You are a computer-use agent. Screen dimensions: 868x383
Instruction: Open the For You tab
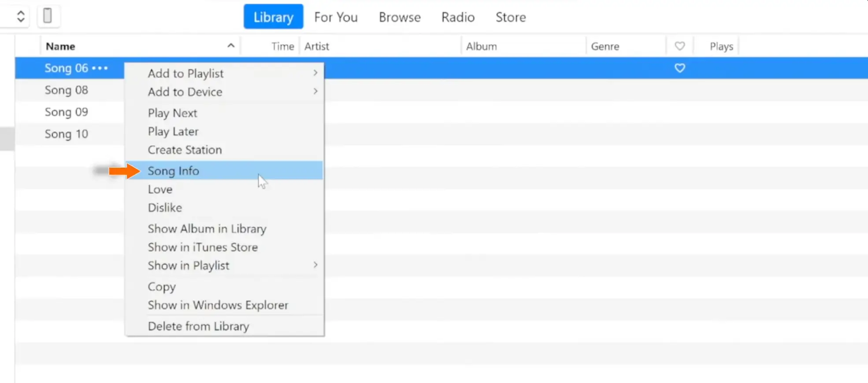336,17
